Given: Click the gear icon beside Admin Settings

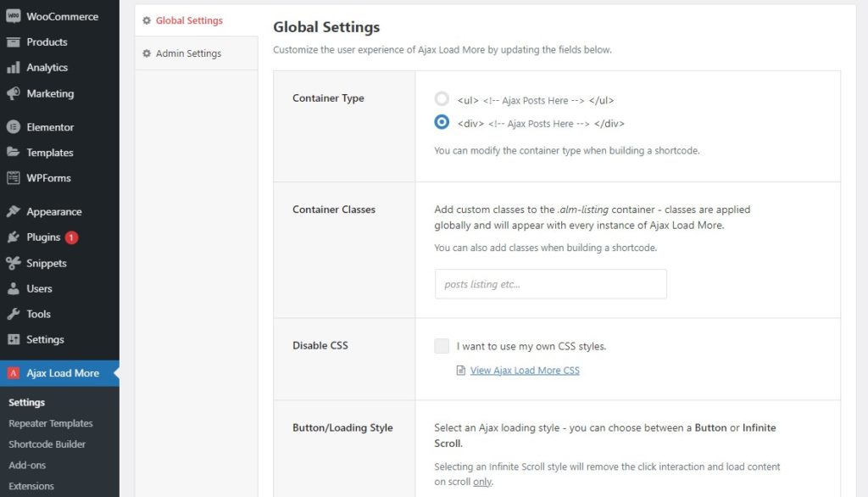Looking at the screenshot, I should [147, 53].
